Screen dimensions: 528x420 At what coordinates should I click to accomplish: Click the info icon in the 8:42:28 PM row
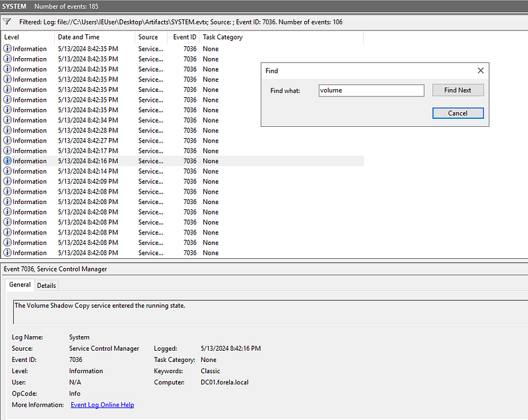[7, 130]
